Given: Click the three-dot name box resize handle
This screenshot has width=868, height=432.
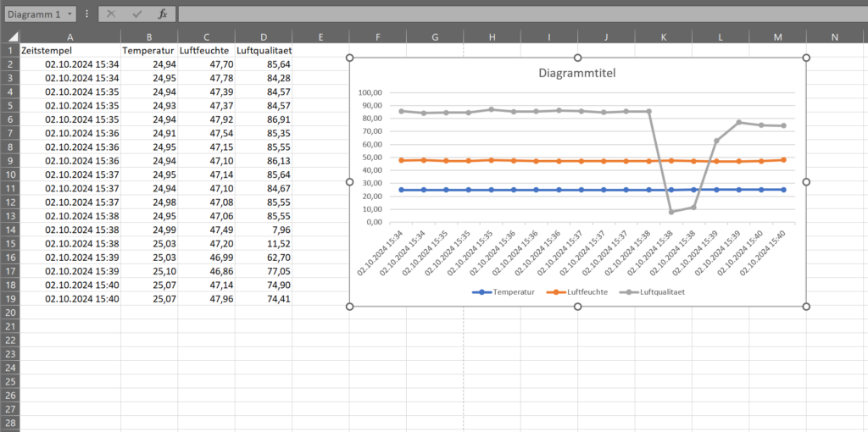Looking at the screenshot, I should point(86,14).
